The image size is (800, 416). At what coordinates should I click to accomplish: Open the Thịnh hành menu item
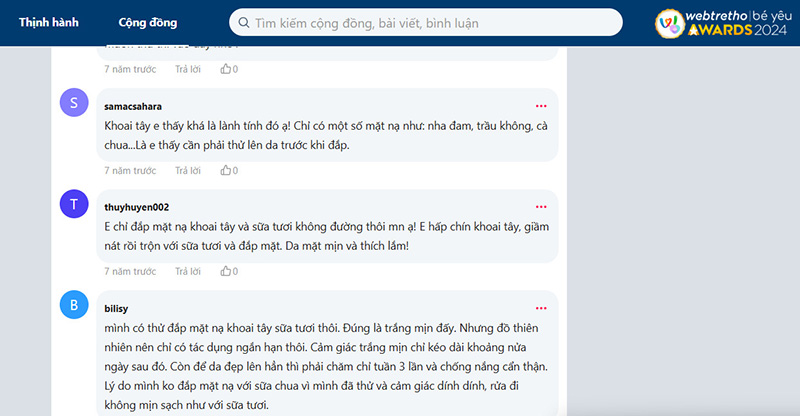[x=49, y=22]
